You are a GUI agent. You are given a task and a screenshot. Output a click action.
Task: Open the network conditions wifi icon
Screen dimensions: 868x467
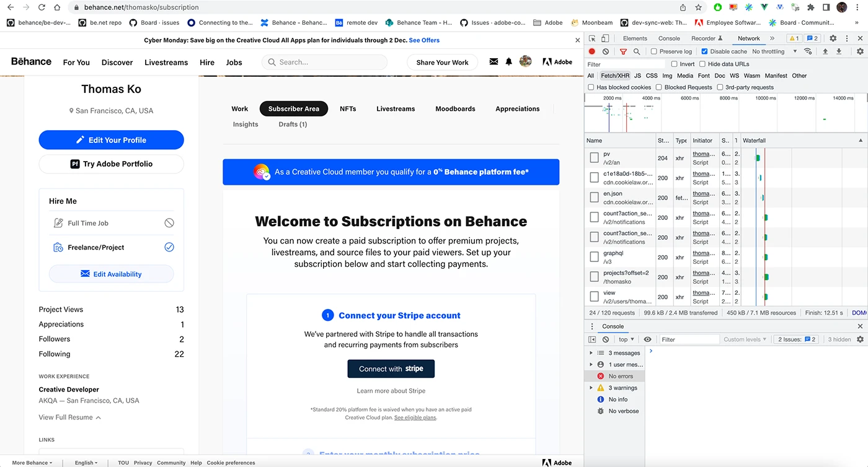[808, 51]
